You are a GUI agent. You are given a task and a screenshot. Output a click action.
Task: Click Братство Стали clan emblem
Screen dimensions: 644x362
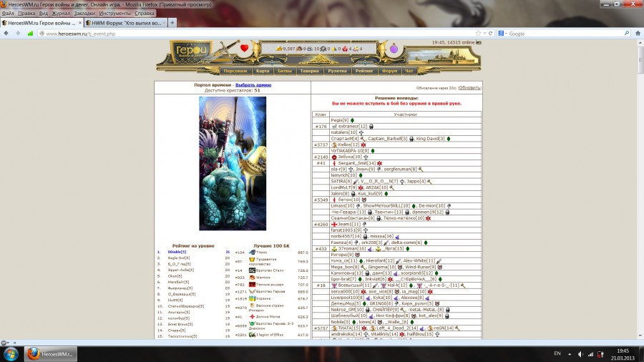pyautogui.click(x=252, y=270)
